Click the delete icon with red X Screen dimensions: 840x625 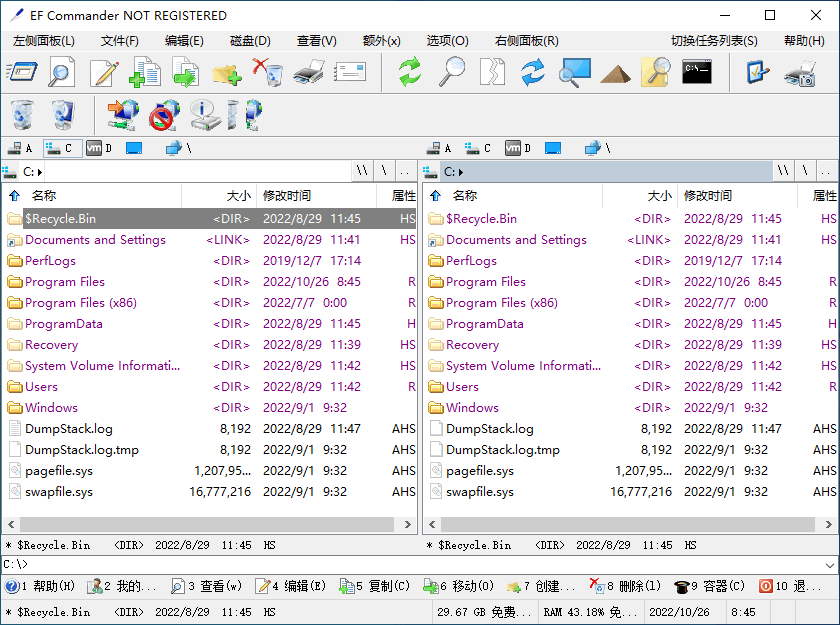pyautogui.click(x=267, y=72)
